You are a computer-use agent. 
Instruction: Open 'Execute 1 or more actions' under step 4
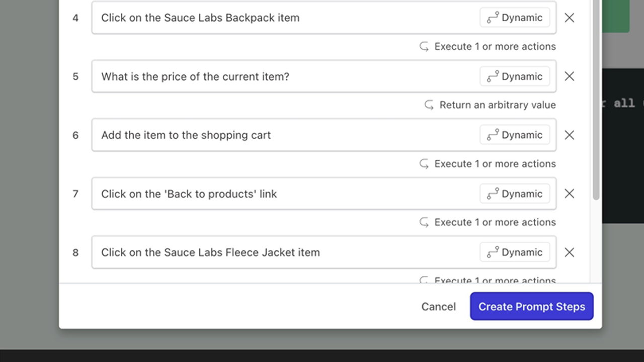tap(488, 46)
